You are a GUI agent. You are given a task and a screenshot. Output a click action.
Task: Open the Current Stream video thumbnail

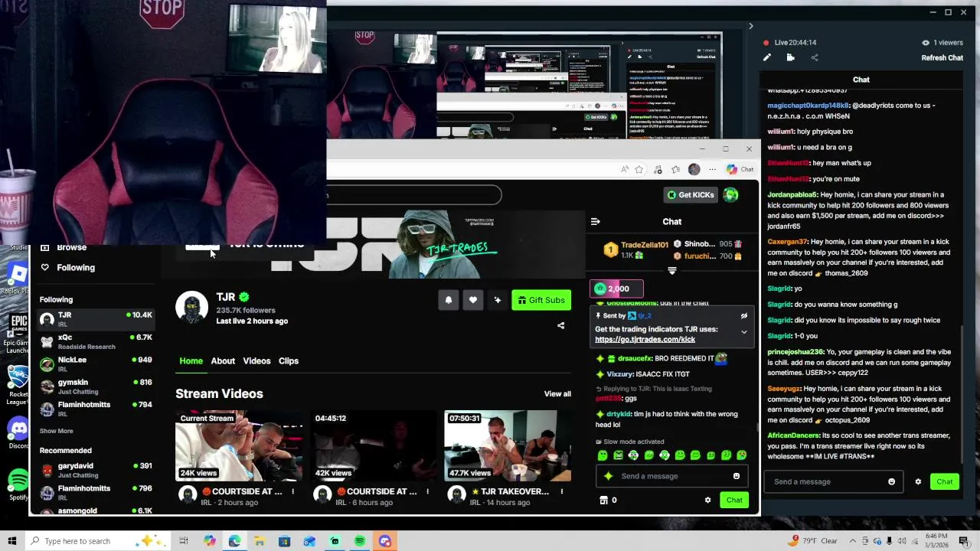(x=239, y=446)
